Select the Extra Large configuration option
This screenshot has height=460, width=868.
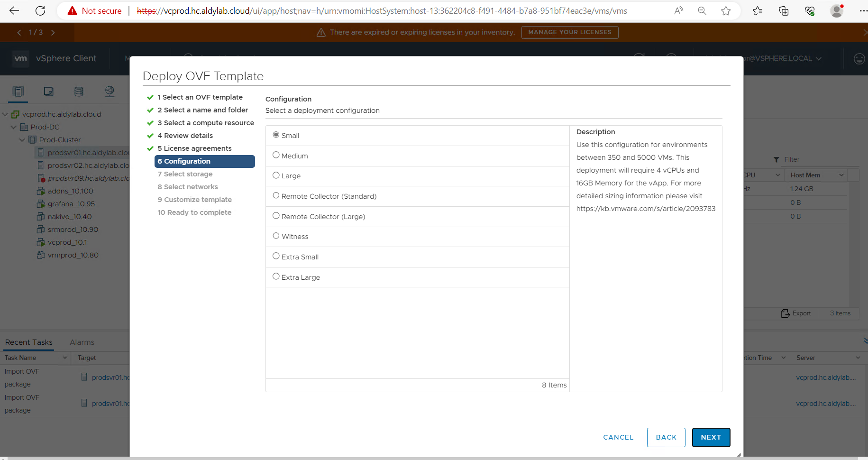pyautogui.click(x=276, y=276)
